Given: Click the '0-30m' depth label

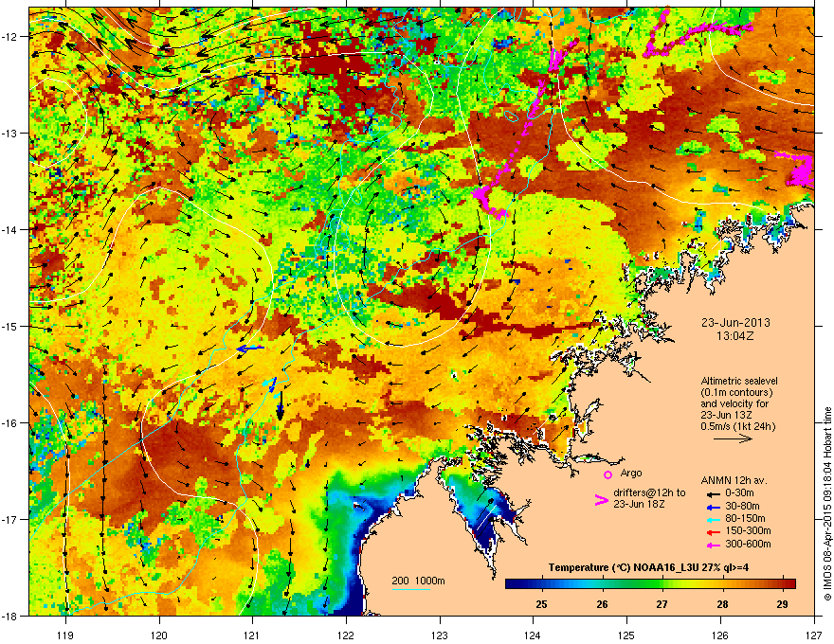Looking at the screenshot, I should click(739, 493).
